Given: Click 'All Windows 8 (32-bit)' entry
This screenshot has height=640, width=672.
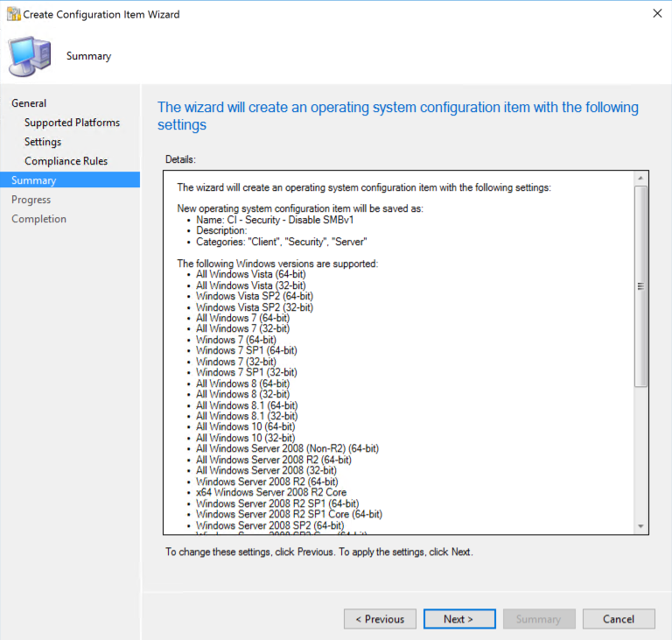Looking at the screenshot, I should tap(243, 394).
